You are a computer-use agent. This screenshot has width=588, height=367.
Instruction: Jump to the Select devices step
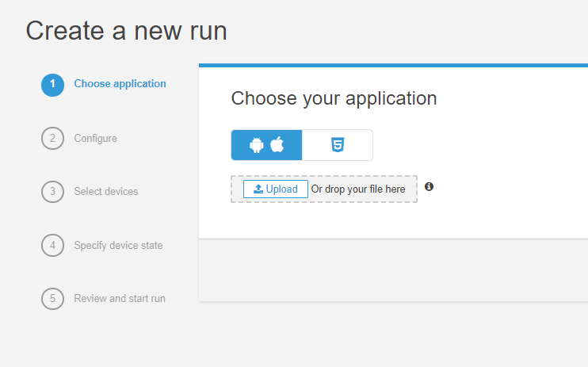tap(106, 191)
